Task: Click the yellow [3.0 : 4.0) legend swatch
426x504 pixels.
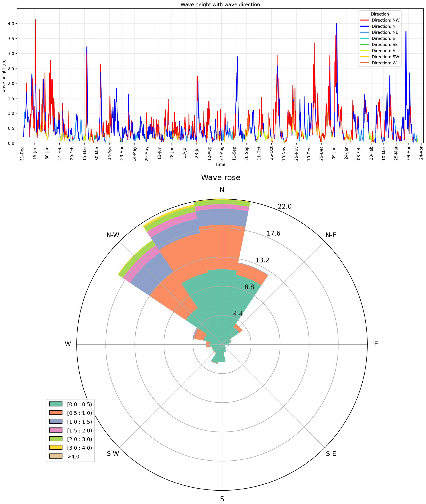Action: [x=56, y=447]
